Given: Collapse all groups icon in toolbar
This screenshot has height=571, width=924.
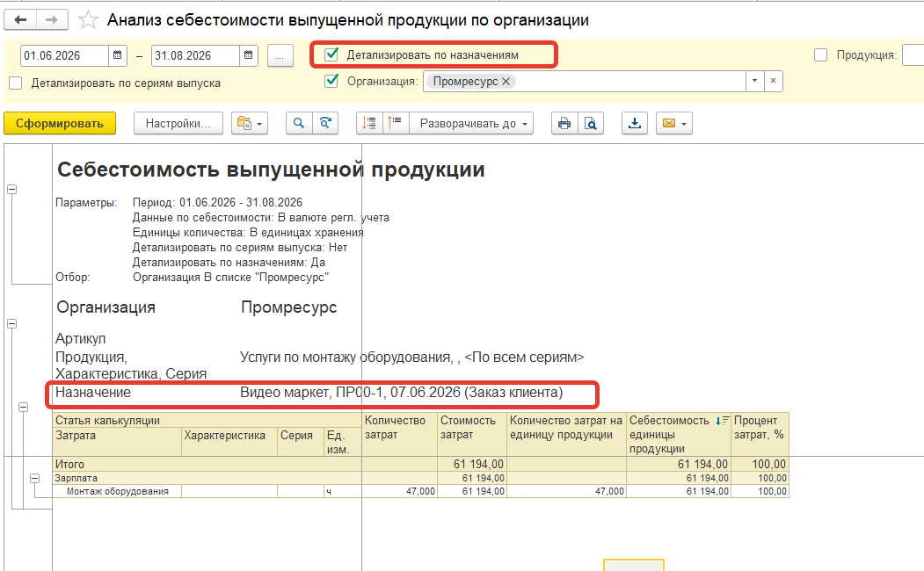Looking at the screenshot, I should (396, 124).
